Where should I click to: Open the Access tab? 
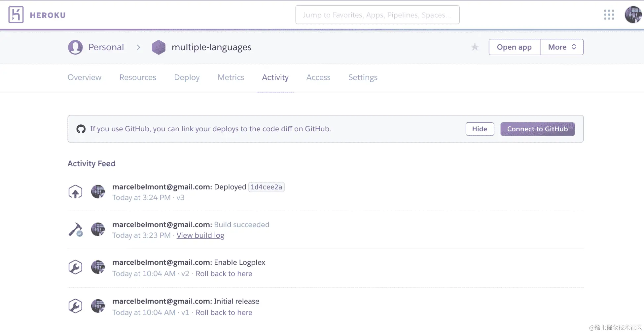point(318,77)
